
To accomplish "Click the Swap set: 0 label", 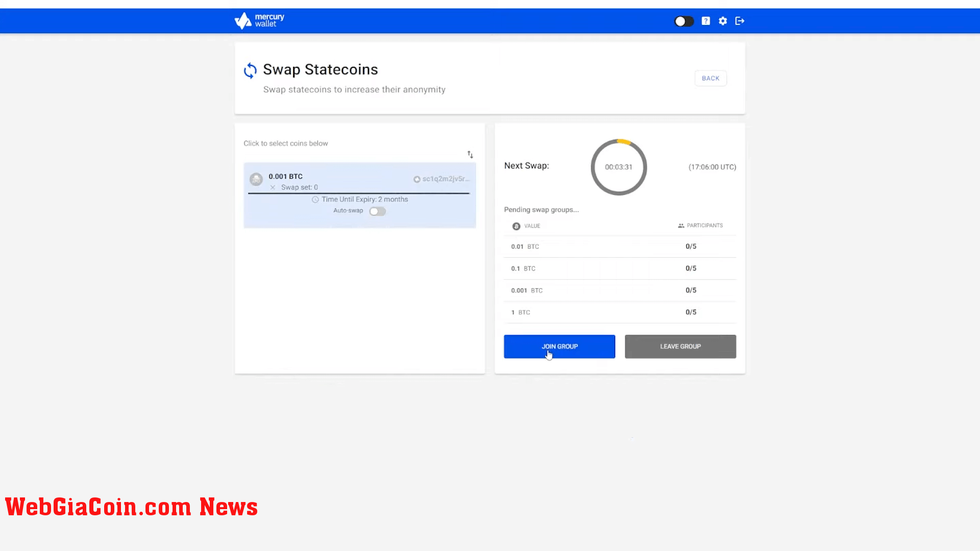I will (x=299, y=187).
